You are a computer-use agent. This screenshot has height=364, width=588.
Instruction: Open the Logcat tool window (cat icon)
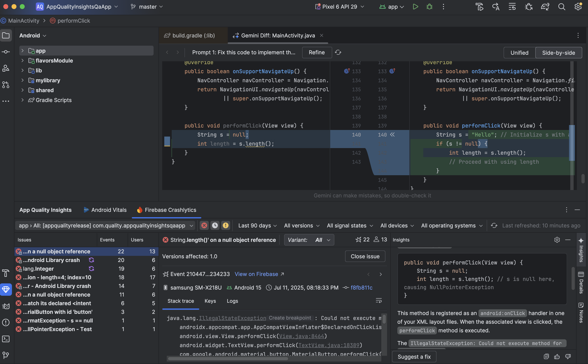click(6, 306)
